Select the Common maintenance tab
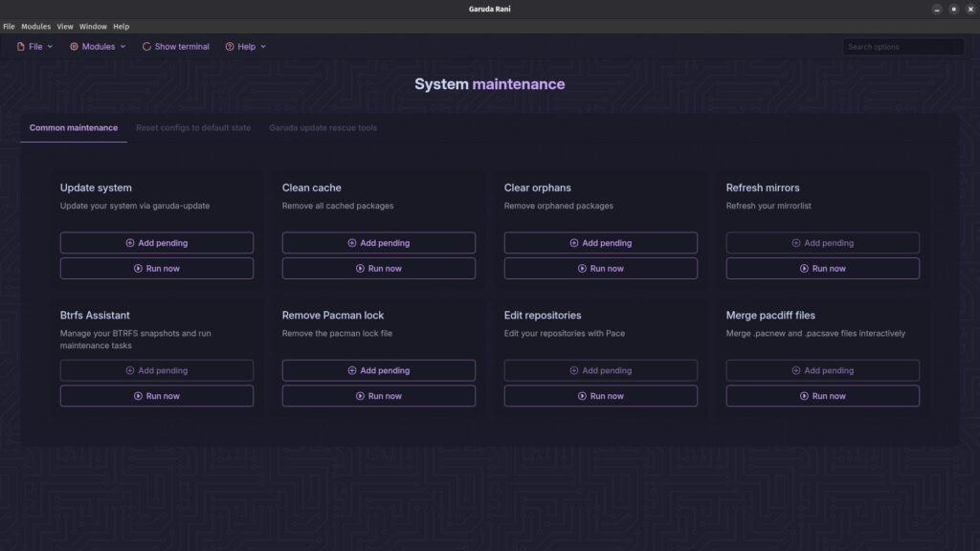Viewport: 980px width, 551px height. click(x=73, y=128)
